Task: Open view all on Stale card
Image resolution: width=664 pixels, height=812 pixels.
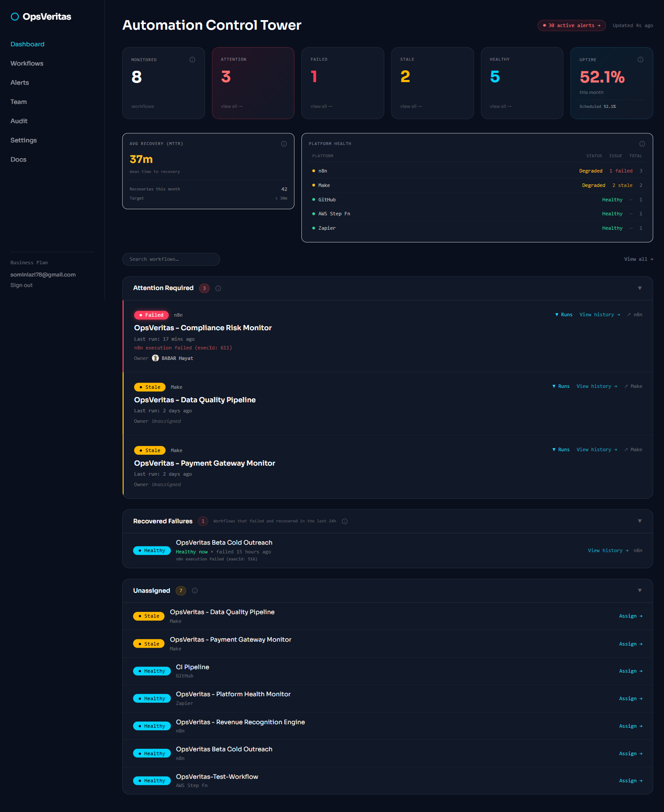Action: pyautogui.click(x=411, y=106)
